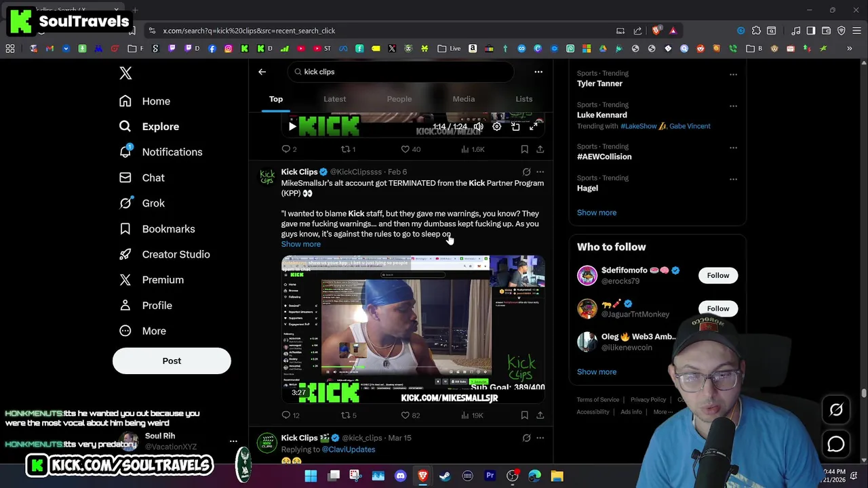The width and height of the screenshot is (868, 488).
Task: Click the Grok icon on MikeSmallsJr post
Action: pyautogui.click(x=526, y=172)
